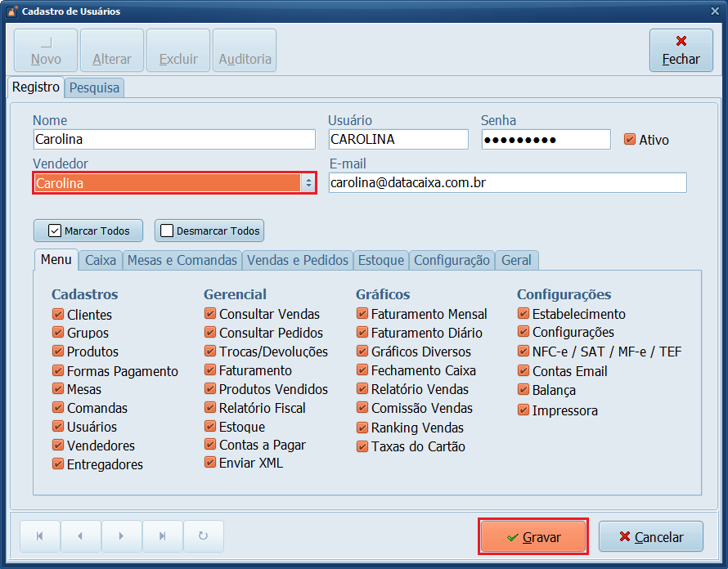Click the Desmarcar Todos button
This screenshot has height=569, width=728.
tap(209, 231)
